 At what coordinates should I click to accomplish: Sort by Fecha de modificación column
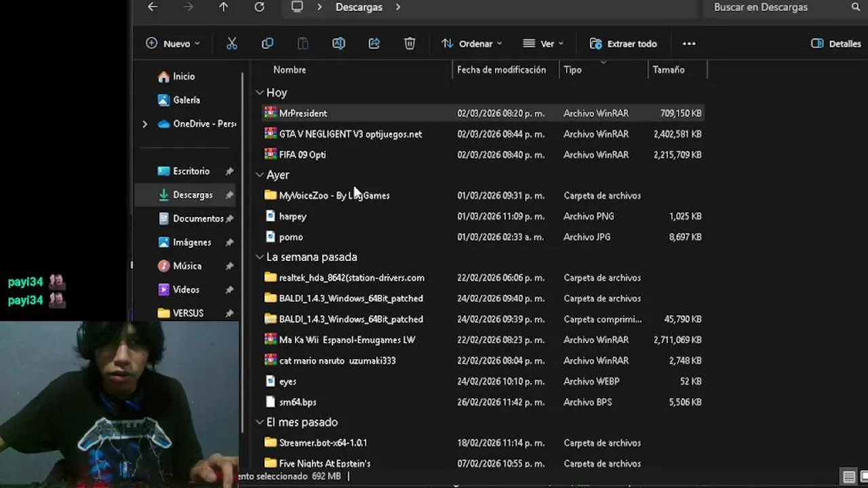pyautogui.click(x=501, y=70)
